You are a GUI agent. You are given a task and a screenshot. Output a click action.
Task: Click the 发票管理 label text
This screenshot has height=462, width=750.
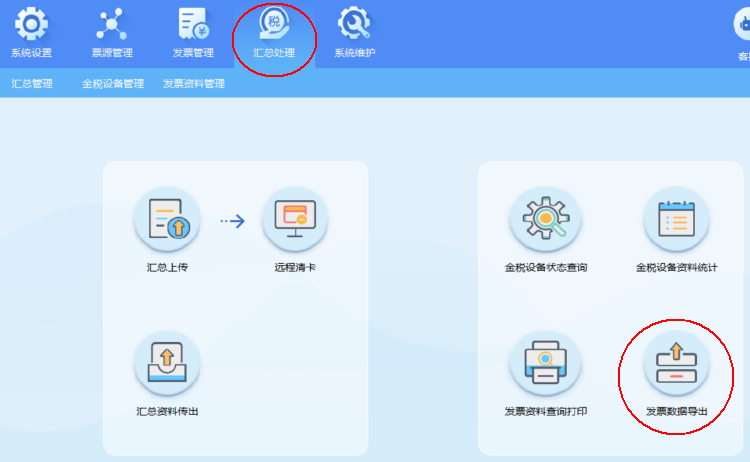coord(193,53)
